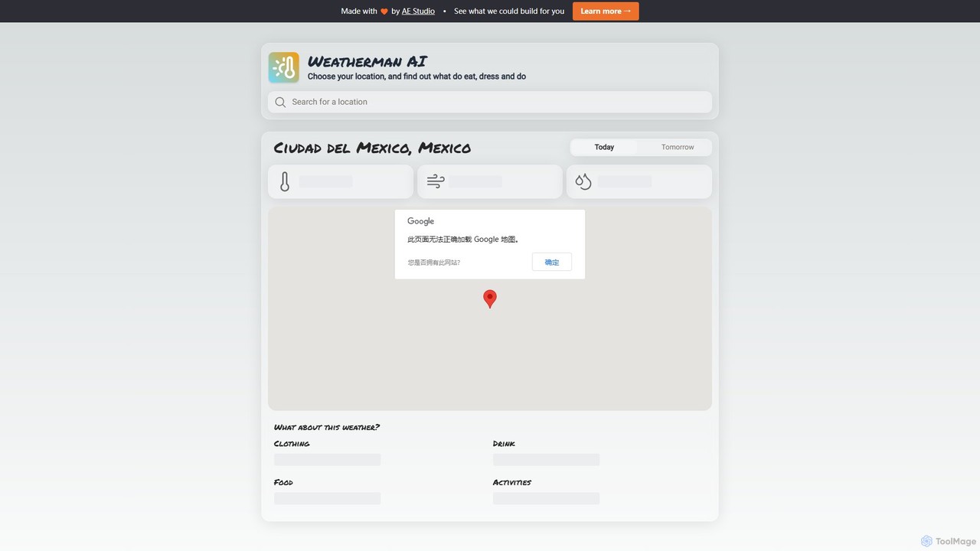This screenshot has width=980, height=551.
Task: Click the 'own this website' link
Action: click(x=434, y=262)
